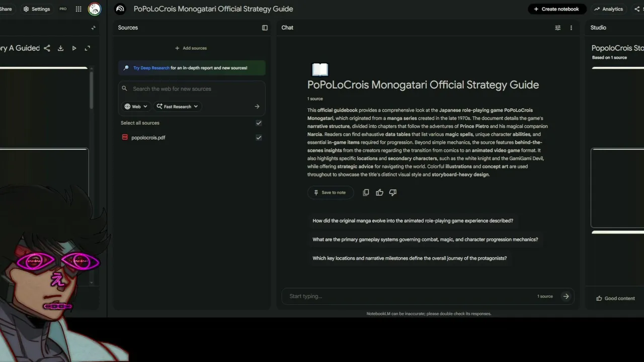Click the plus icon in Create notebook
Image resolution: width=644 pixels, height=362 pixels.
pyautogui.click(x=536, y=9)
